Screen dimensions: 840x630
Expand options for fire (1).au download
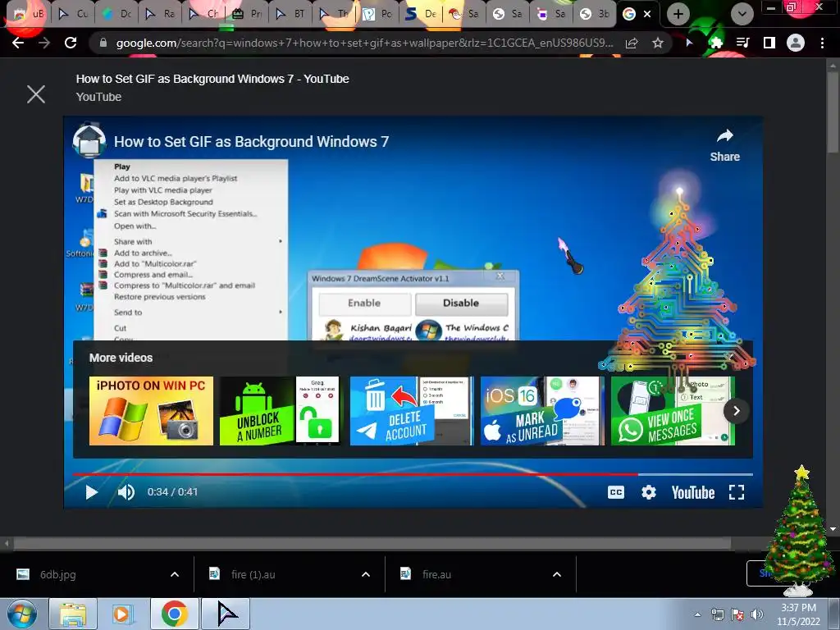(x=366, y=574)
